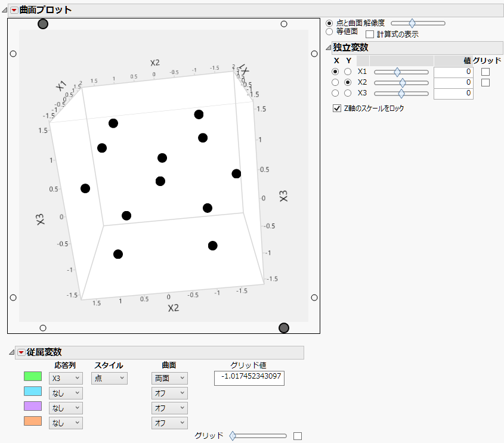The width and height of the screenshot is (504, 443).
Task: Select the 点と曲面 radio button
Action: (329, 23)
